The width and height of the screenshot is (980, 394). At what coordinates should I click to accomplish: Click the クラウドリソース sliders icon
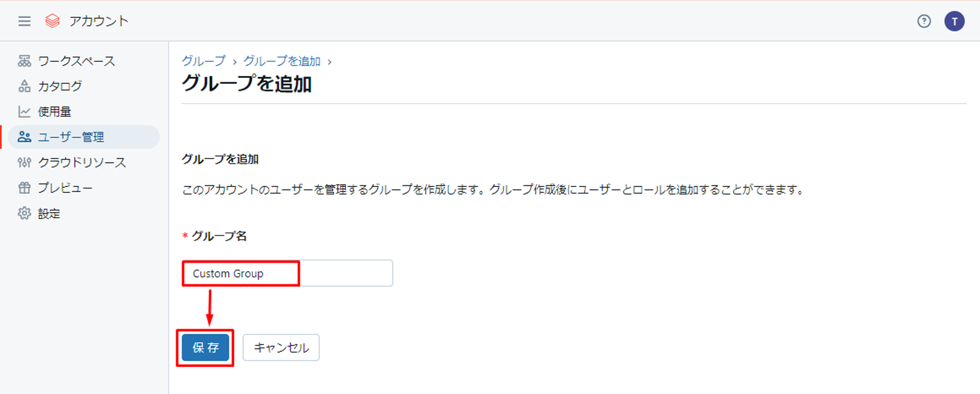(24, 163)
